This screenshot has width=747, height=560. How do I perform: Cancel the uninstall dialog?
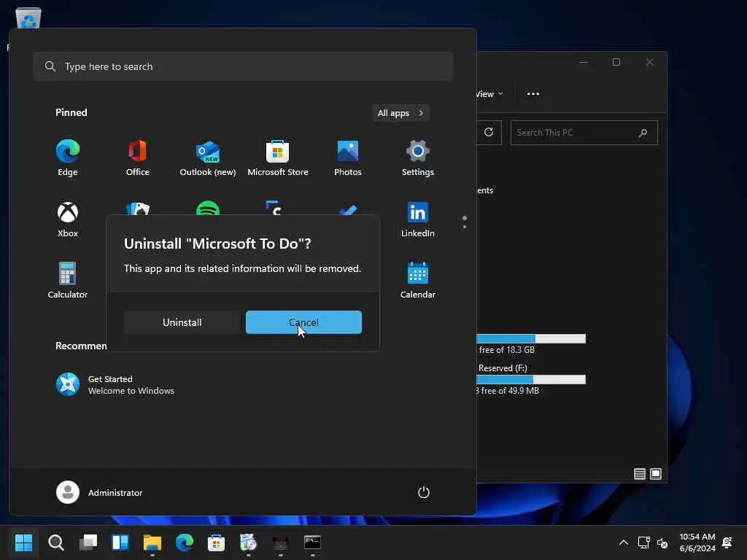[x=303, y=322]
